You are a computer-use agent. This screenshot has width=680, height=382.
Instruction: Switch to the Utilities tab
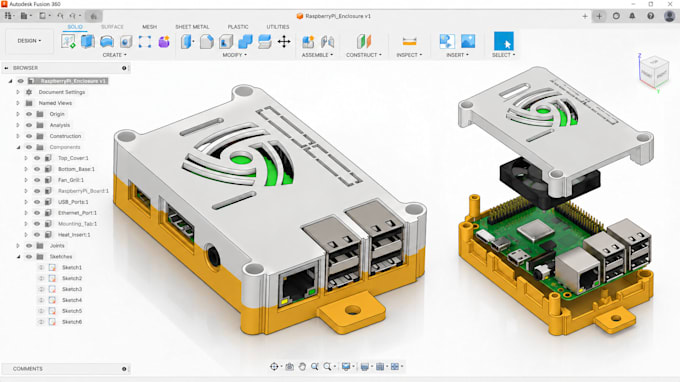278,27
